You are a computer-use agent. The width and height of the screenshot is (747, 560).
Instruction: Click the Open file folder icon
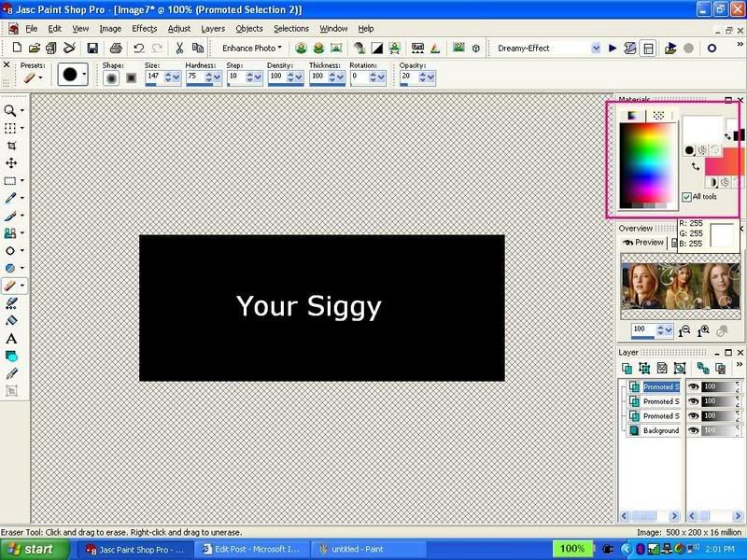click(34, 48)
